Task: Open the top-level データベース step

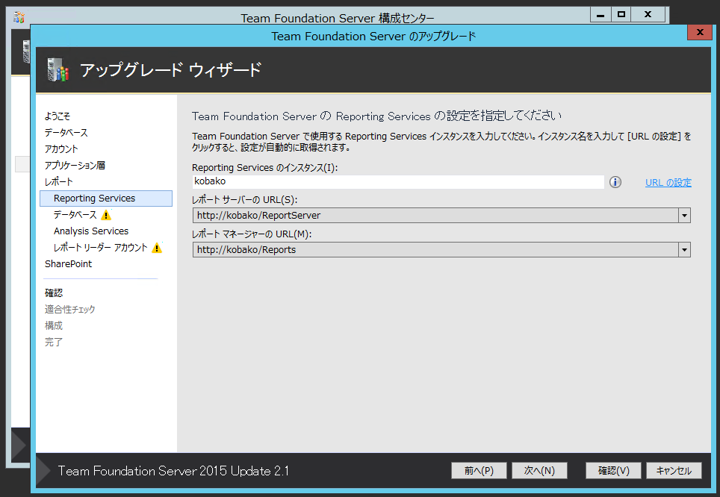Action: (66, 133)
